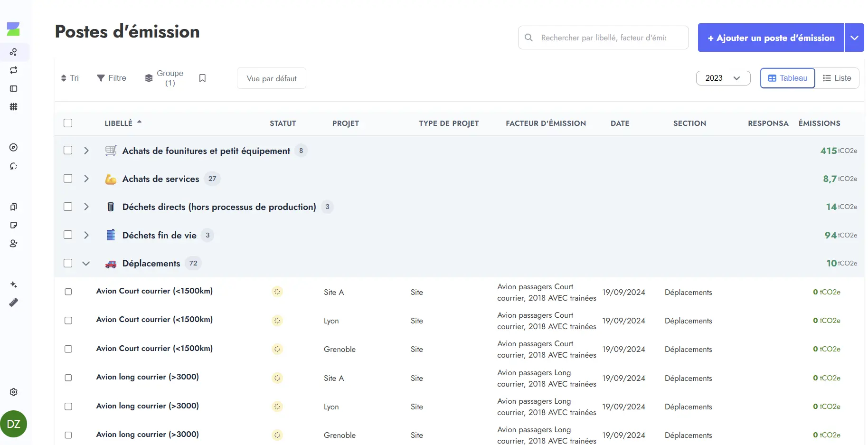This screenshot has width=868, height=445.
Task: Click the Ajouter un poste d'émission button
Action: (771, 38)
